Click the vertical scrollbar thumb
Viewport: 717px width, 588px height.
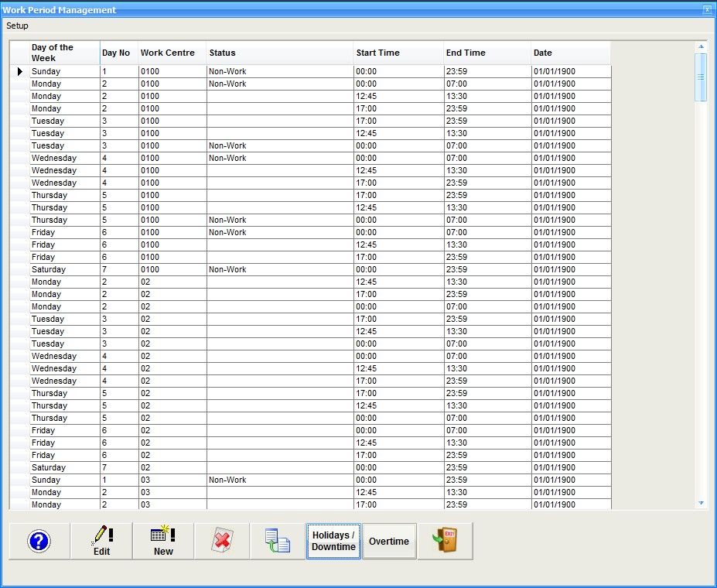tap(701, 77)
